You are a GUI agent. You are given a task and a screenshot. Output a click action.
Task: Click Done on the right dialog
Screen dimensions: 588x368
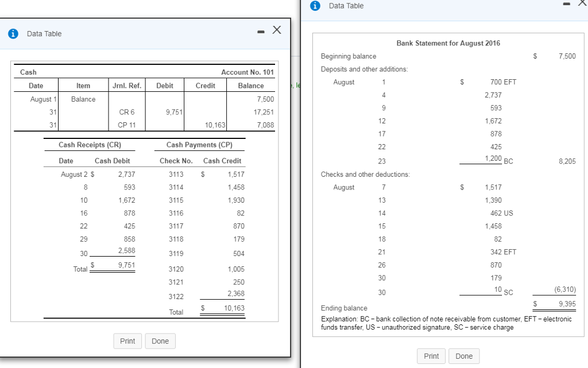click(464, 356)
